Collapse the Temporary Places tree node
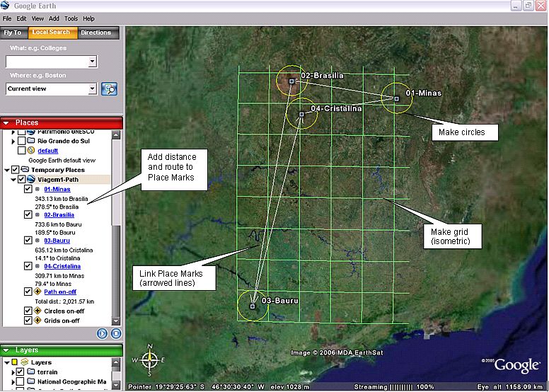The width and height of the screenshot is (549, 392). 6,170
